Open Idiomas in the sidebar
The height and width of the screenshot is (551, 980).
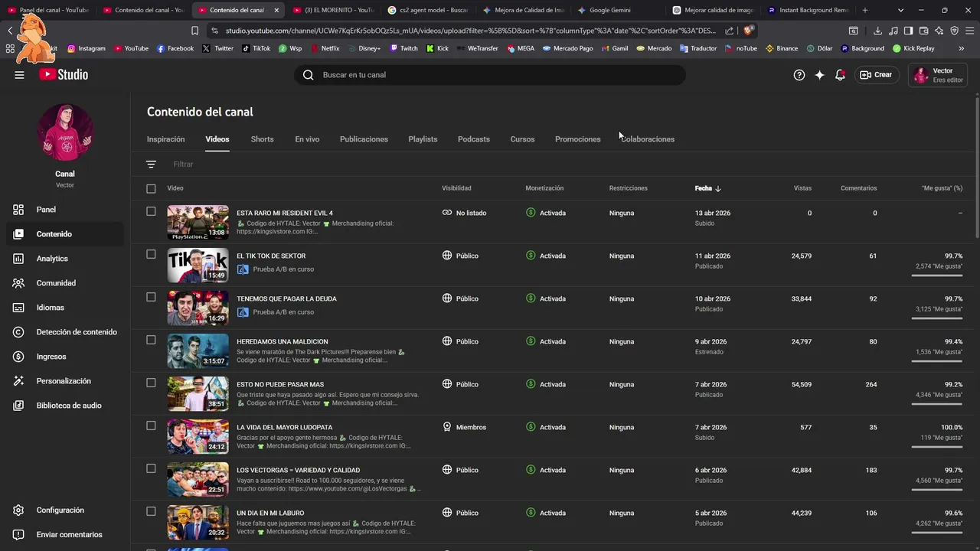point(65,308)
